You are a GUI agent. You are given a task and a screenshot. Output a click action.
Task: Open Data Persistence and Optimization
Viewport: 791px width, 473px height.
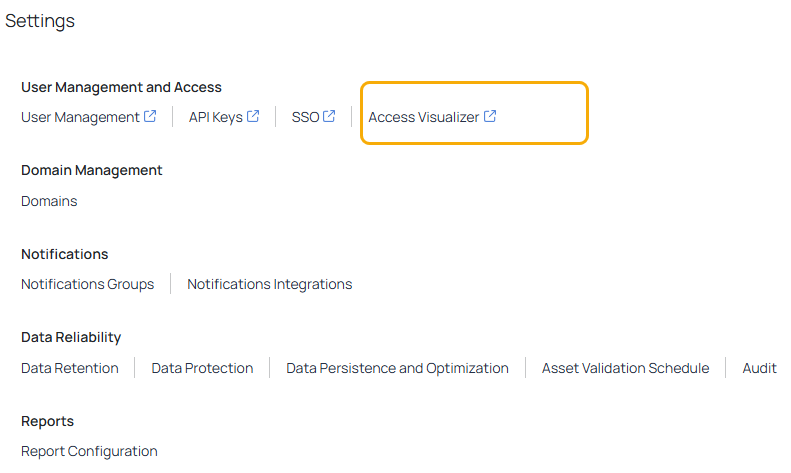[x=398, y=368]
